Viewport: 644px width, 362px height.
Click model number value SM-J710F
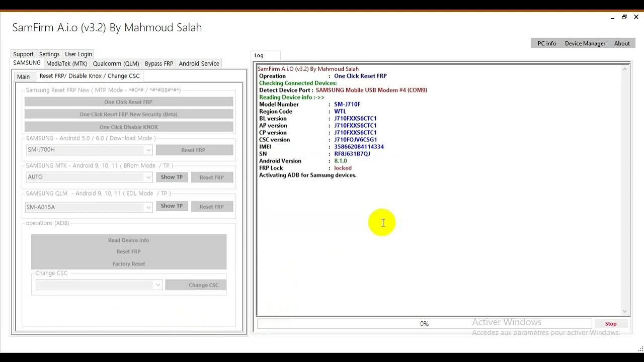tap(347, 105)
